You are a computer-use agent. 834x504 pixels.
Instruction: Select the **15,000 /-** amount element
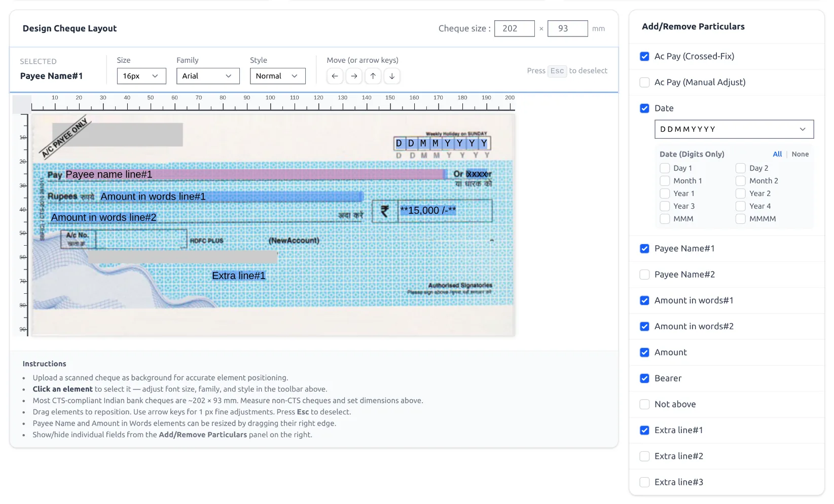(x=428, y=210)
